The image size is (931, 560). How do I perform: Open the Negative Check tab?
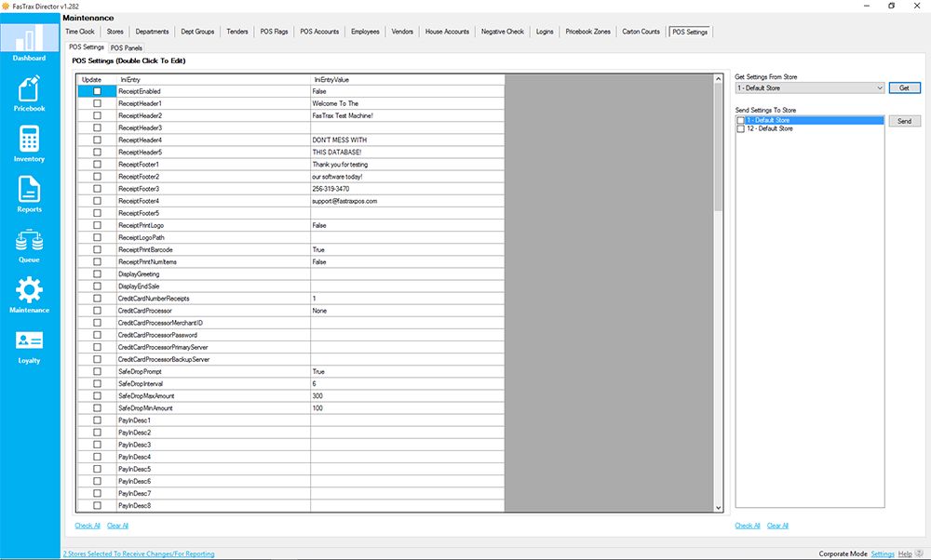pyautogui.click(x=503, y=32)
